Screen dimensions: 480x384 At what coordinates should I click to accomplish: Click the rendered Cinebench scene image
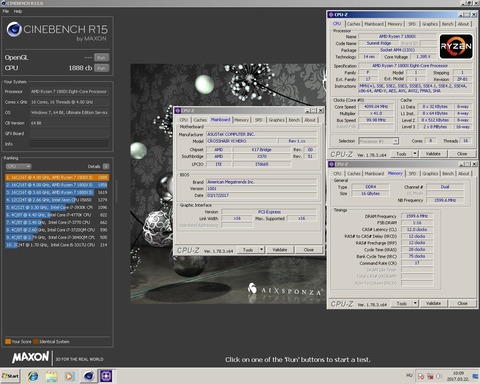click(x=228, y=184)
